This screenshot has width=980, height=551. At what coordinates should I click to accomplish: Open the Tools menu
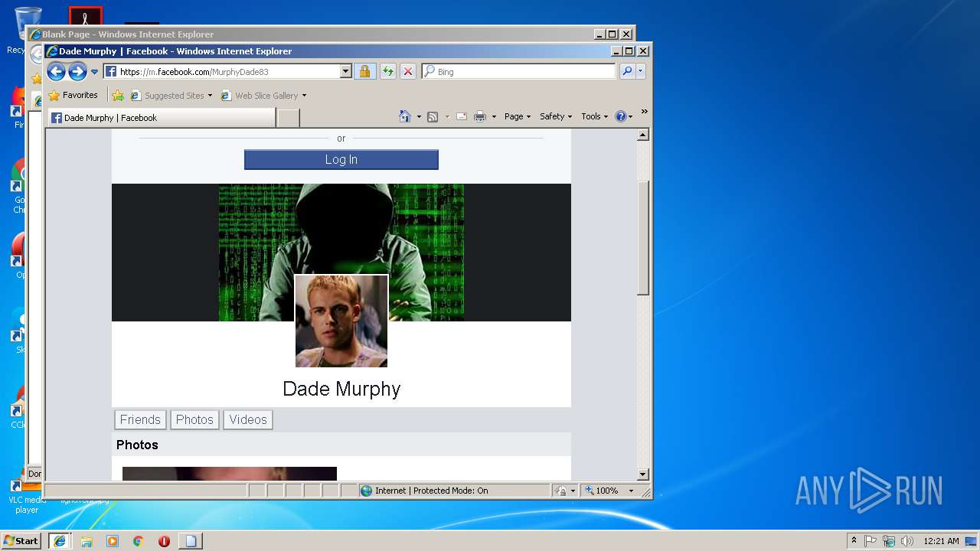pyautogui.click(x=595, y=116)
